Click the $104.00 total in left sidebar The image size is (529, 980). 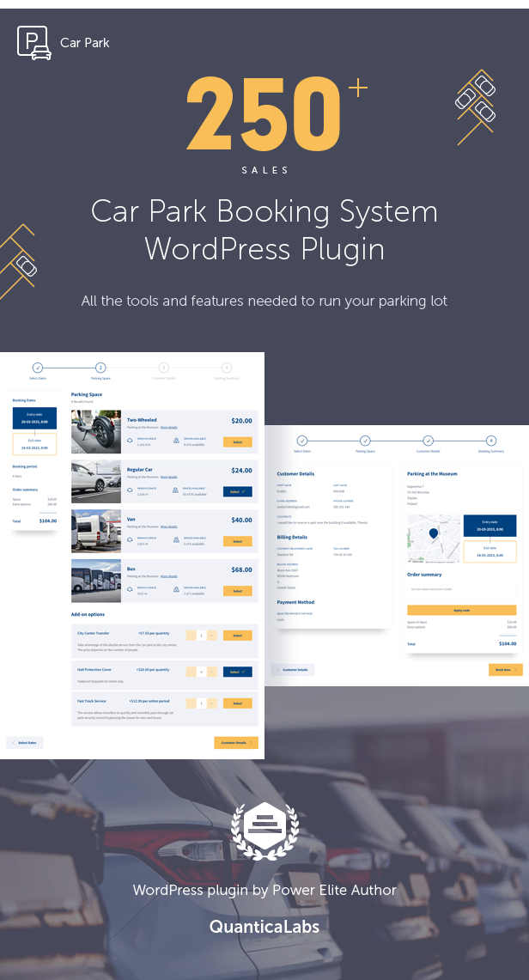click(x=47, y=520)
